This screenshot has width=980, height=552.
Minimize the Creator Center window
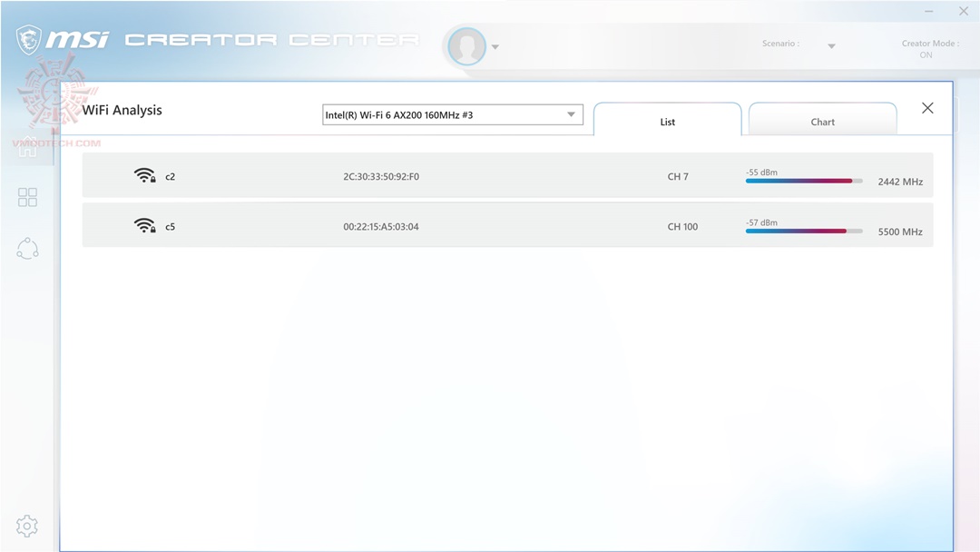(x=929, y=11)
